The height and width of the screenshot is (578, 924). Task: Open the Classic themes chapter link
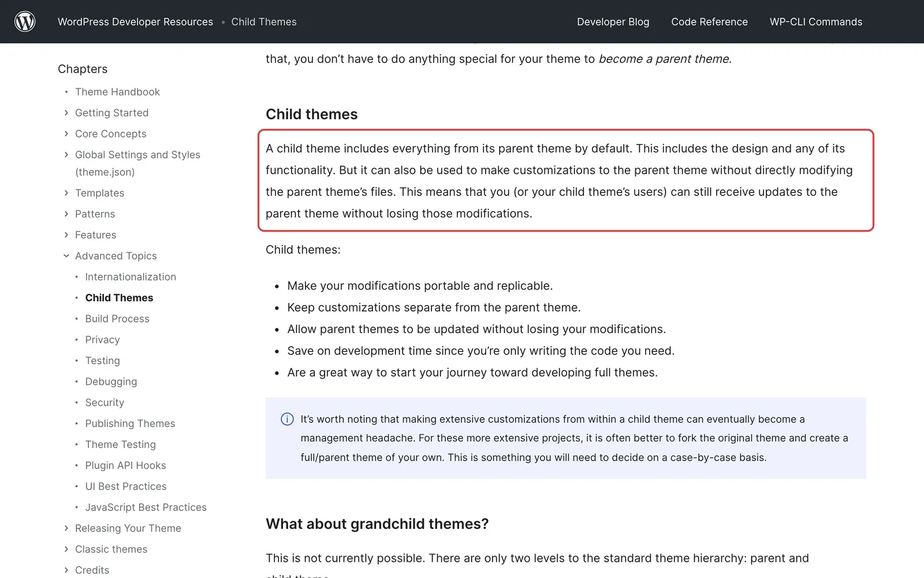pos(111,549)
